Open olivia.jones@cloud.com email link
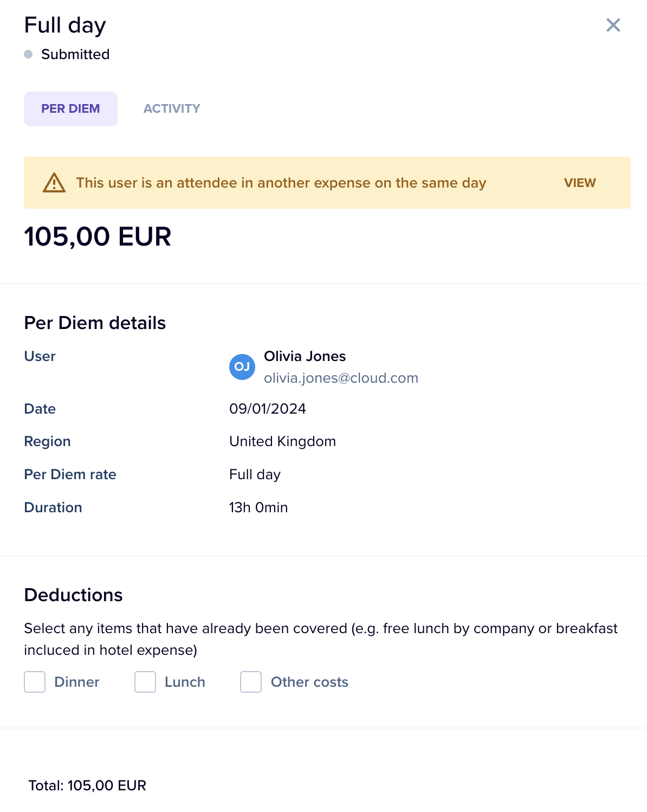The image size is (647, 812). click(x=341, y=378)
